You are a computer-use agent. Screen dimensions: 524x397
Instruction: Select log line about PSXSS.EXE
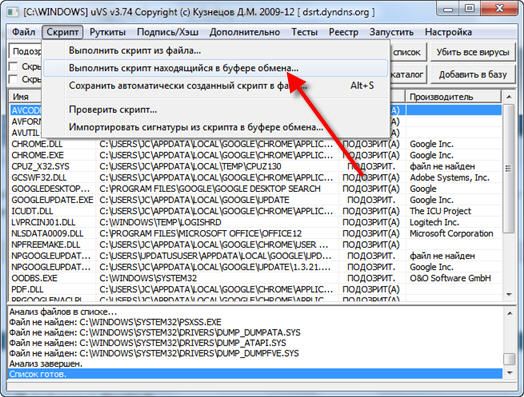click(255, 322)
